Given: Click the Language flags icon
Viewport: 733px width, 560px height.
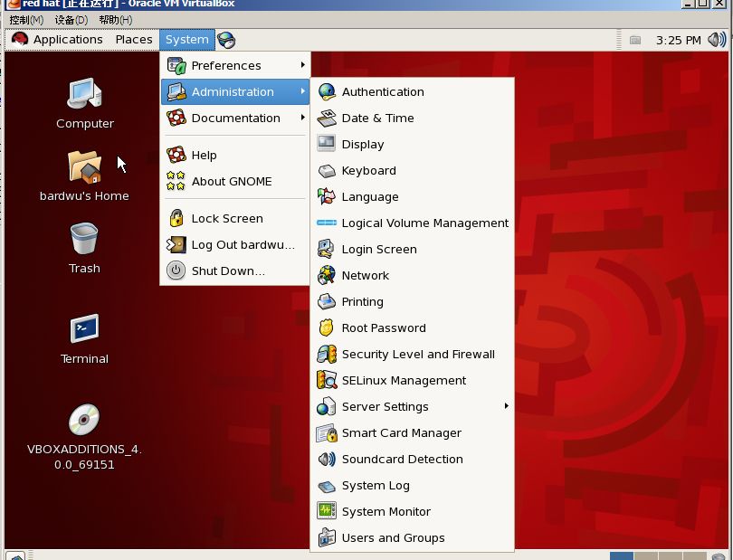Looking at the screenshot, I should (x=327, y=196).
